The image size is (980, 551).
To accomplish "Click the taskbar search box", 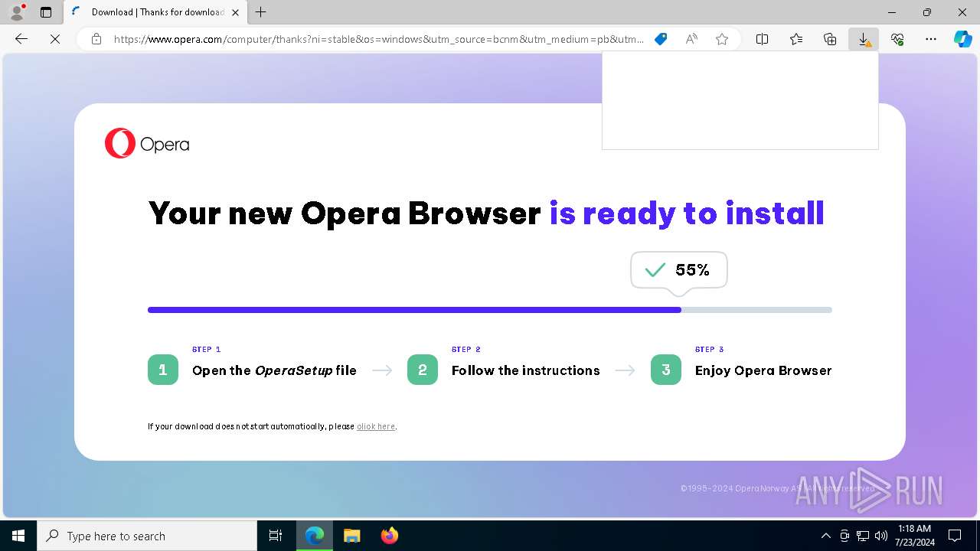I will pyautogui.click(x=147, y=536).
